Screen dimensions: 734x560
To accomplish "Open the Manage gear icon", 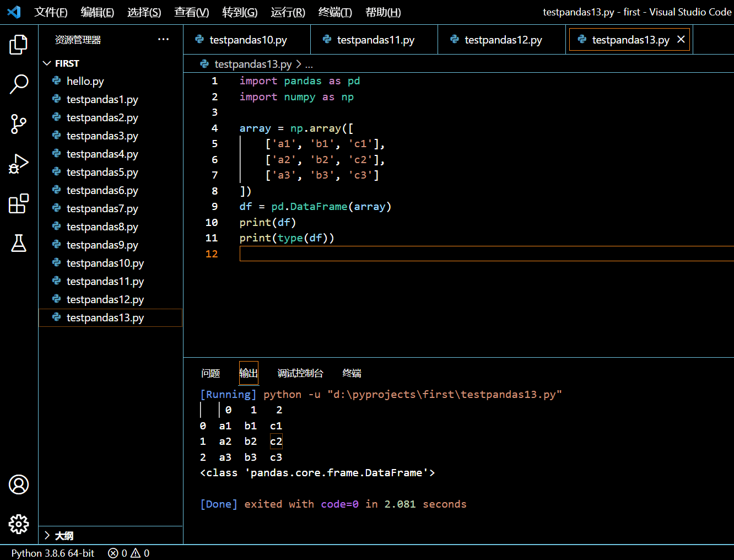I will pyautogui.click(x=19, y=524).
